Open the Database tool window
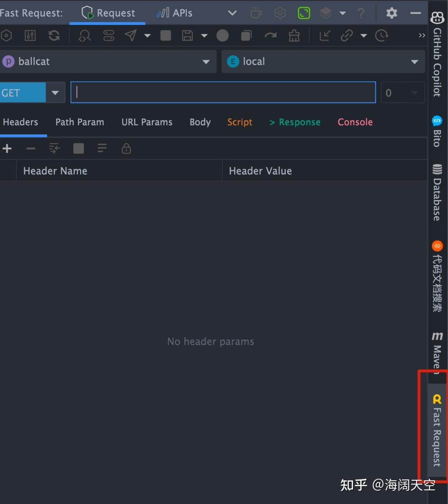The height and width of the screenshot is (504, 448). point(437,192)
